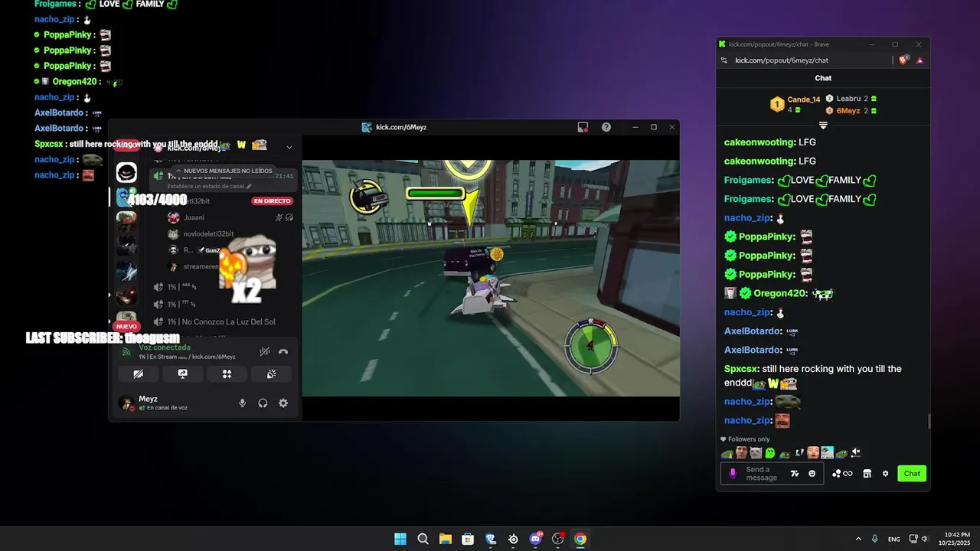The height and width of the screenshot is (551, 980).
Task: Open Discord activities grid button
Action: tap(227, 374)
